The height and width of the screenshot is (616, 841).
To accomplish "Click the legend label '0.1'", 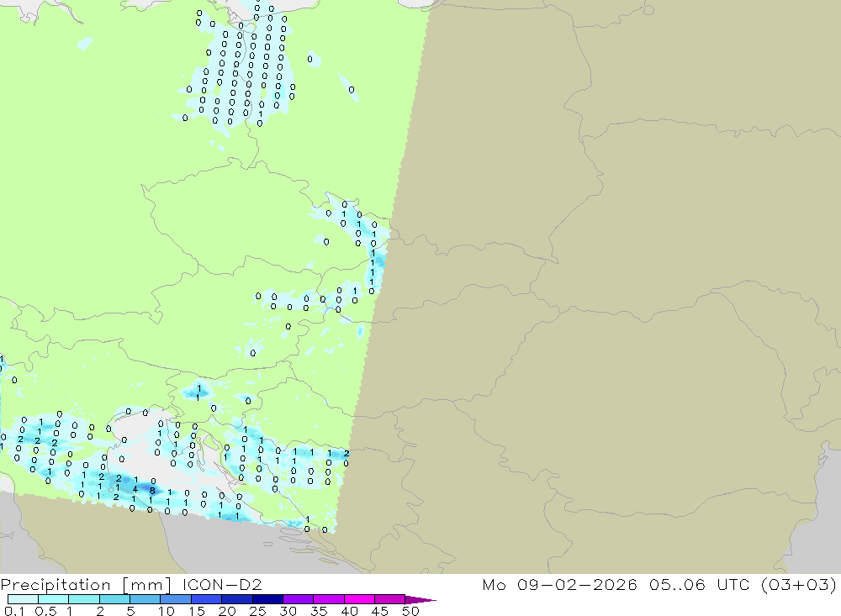I will (x=14, y=611).
